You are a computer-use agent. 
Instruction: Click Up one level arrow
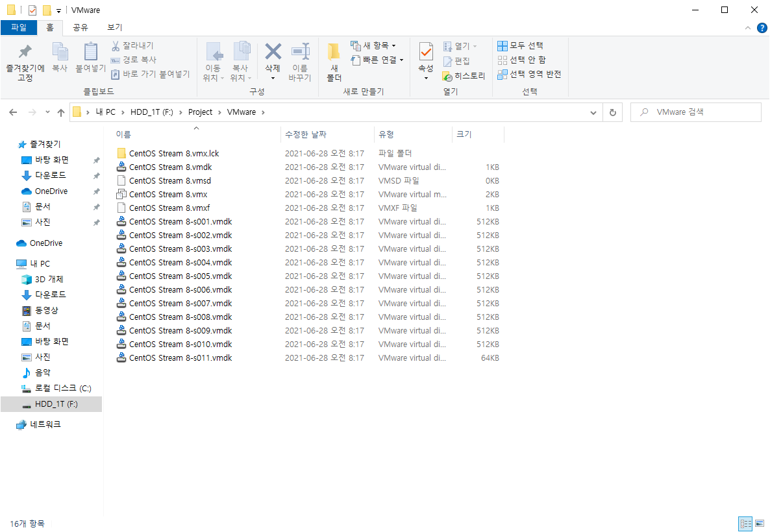click(x=61, y=112)
